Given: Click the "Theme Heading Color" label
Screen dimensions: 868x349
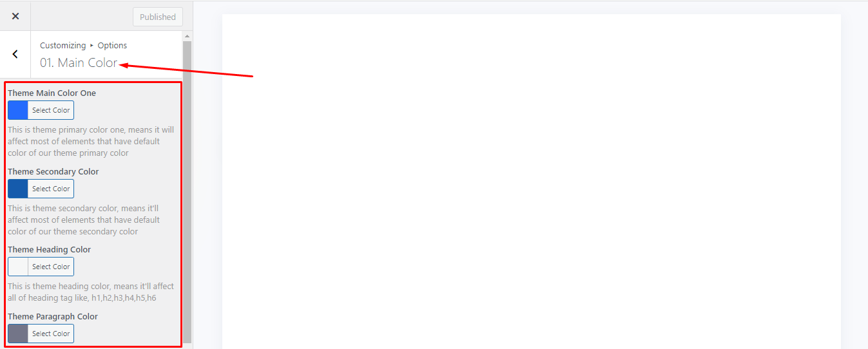Looking at the screenshot, I should coord(49,250).
